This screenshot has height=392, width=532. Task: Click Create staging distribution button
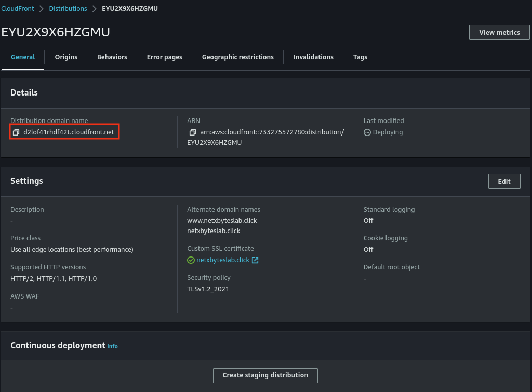coord(265,375)
